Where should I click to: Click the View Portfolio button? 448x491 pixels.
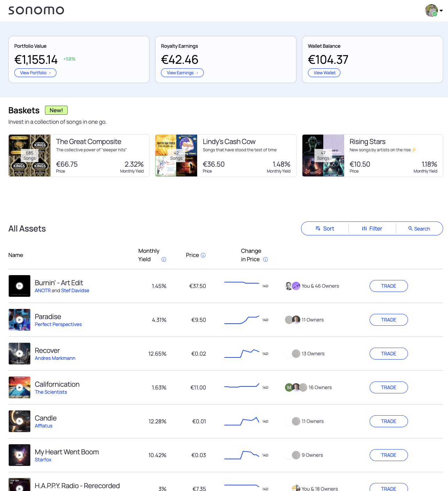click(x=35, y=73)
